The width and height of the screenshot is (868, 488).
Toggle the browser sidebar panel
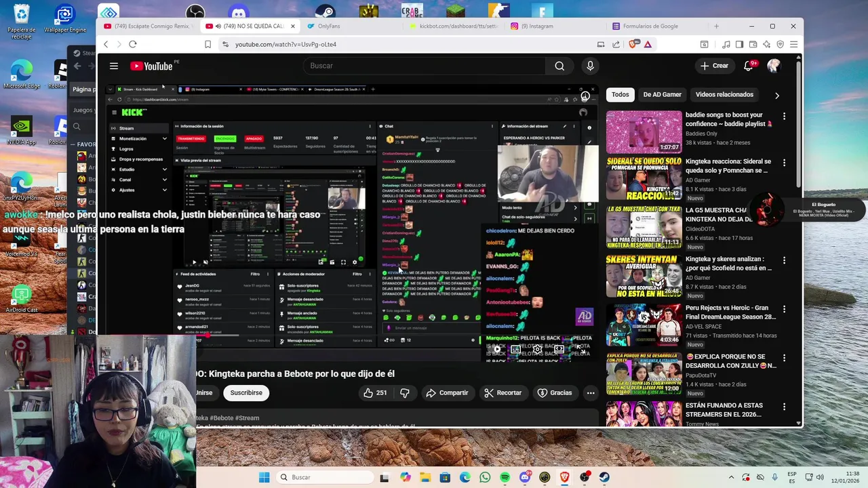coord(740,44)
